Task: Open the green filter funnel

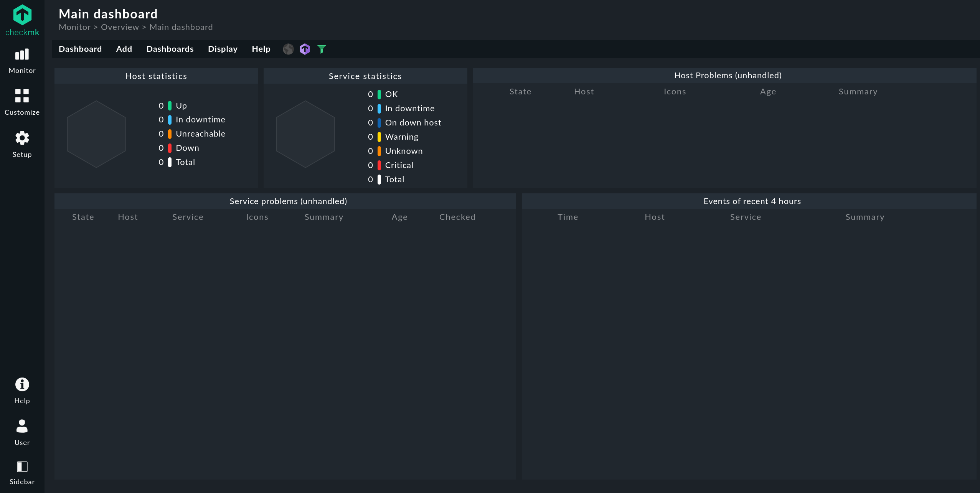Action: [x=322, y=49]
